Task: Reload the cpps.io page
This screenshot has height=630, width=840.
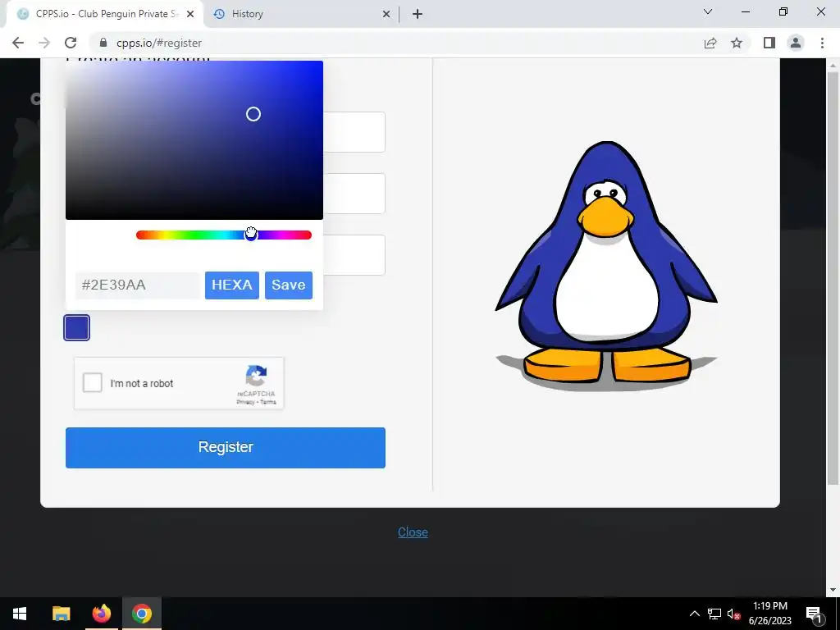Action: coord(71,43)
